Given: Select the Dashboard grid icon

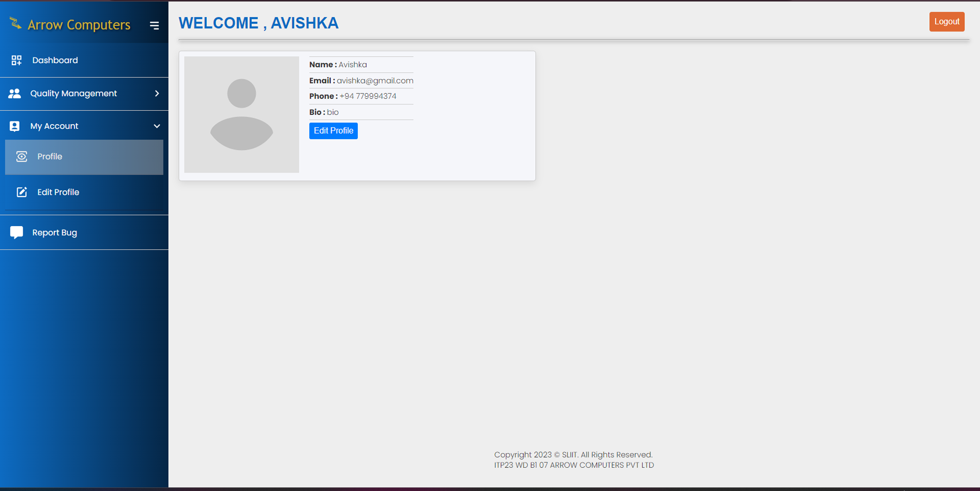Looking at the screenshot, I should pyautogui.click(x=16, y=60).
